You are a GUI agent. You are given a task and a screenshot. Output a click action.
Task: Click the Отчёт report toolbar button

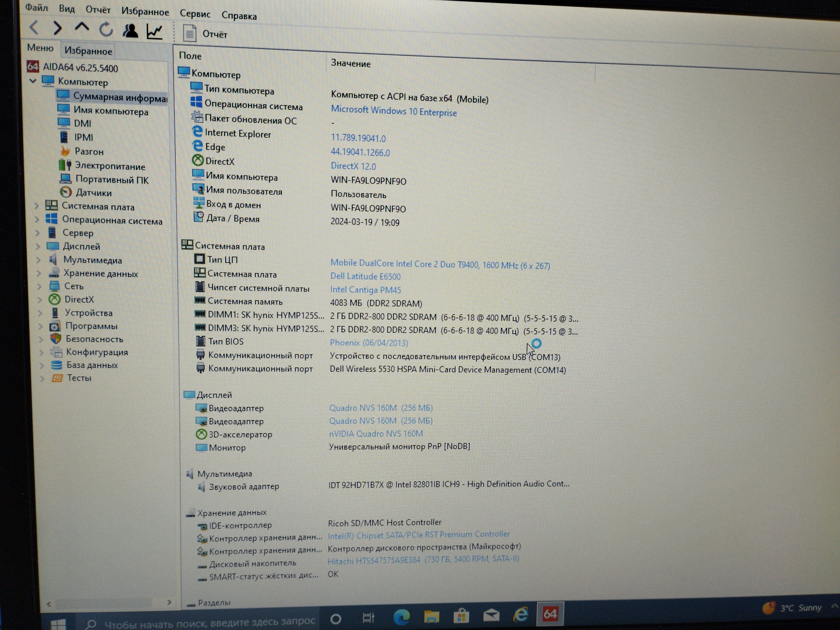point(205,33)
